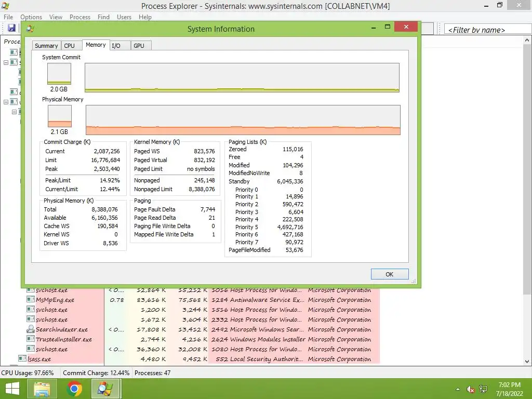Viewport: 532px width, 399px height.
Task: Switch to the Summary tab
Action: coord(46,46)
